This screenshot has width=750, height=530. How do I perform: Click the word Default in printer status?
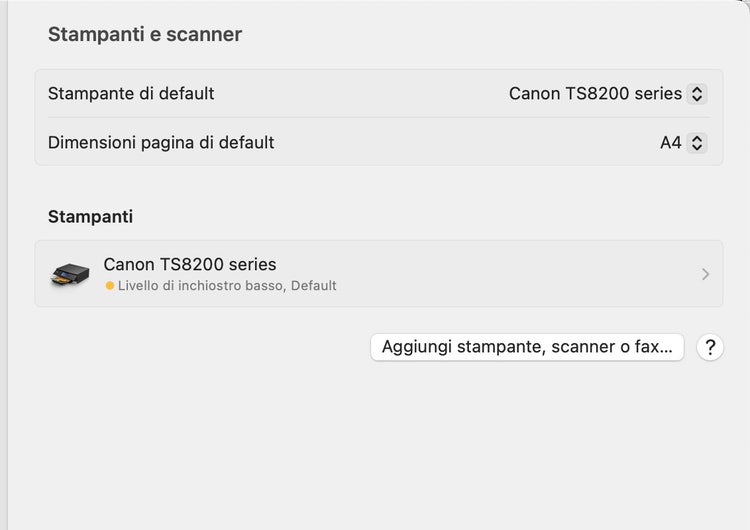click(x=314, y=286)
